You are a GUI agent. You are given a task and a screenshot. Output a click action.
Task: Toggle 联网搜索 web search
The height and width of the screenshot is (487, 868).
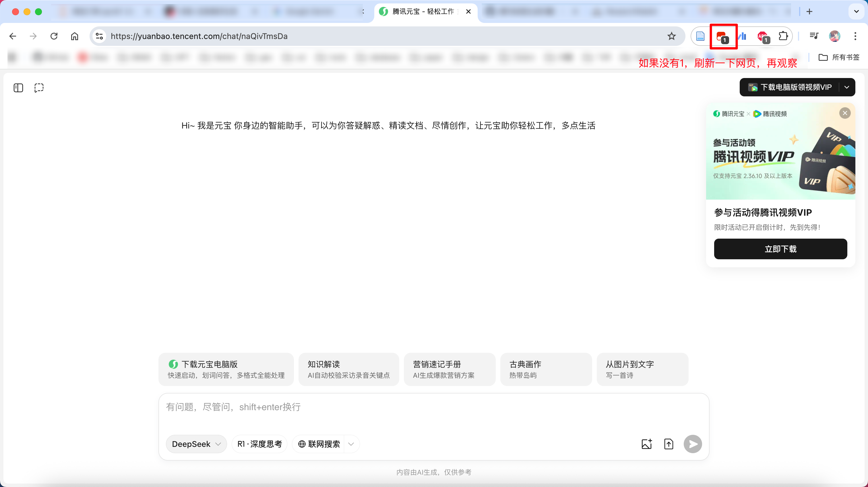319,444
